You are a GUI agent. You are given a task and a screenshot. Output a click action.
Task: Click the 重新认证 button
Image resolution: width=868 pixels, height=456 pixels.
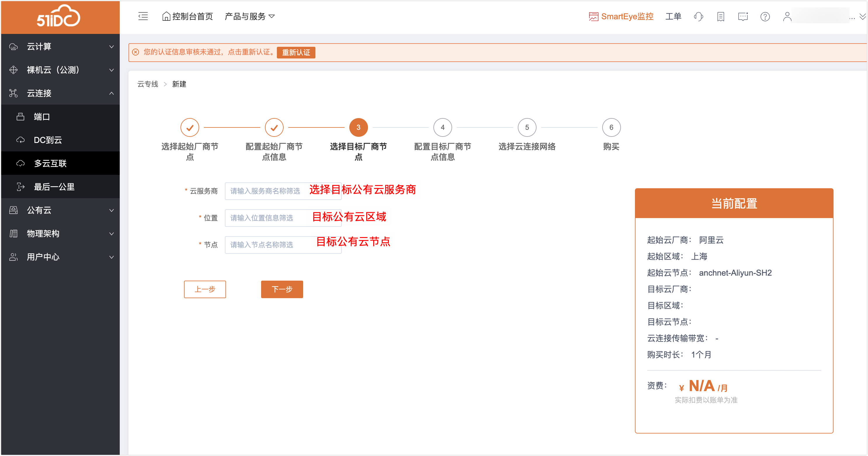(x=296, y=52)
